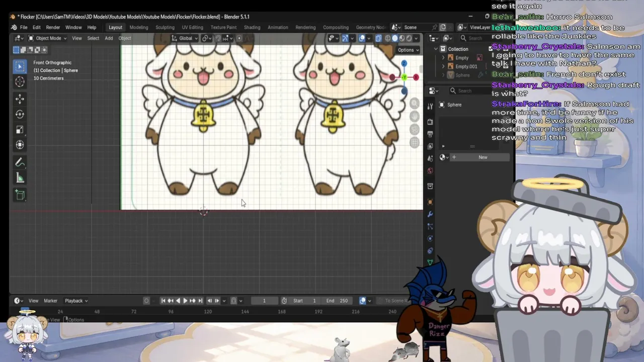Click the current frame number field
The height and width of the screenshot is (362, 644).
pos(264,301)
